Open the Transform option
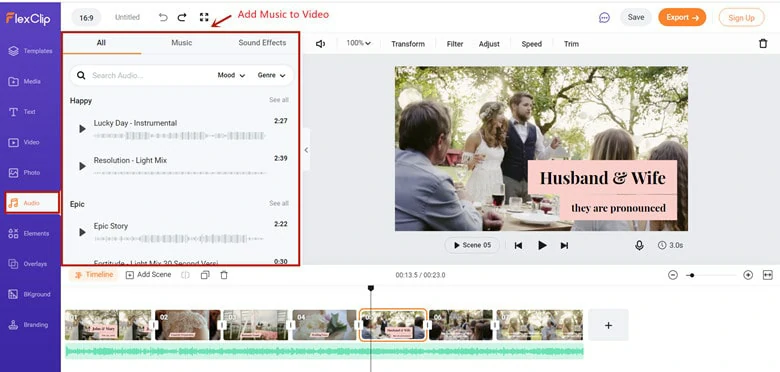The width and height of the screenshot is (780, 372). (x=408, y=44)
